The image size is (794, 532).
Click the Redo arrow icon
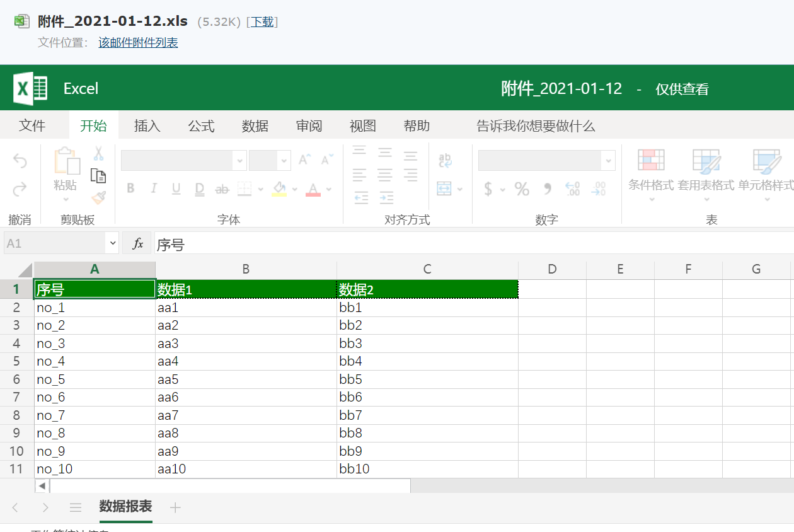[x=20, y=187]
